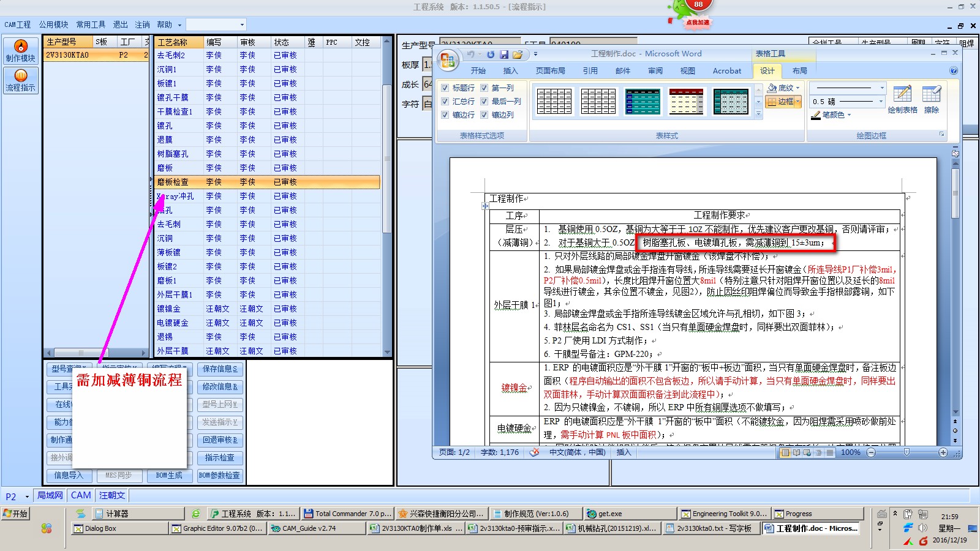This screenshot has height=551, width=980.
Task: Open the 底纹 dropdown arrow
Action: (x=798, y=88)
